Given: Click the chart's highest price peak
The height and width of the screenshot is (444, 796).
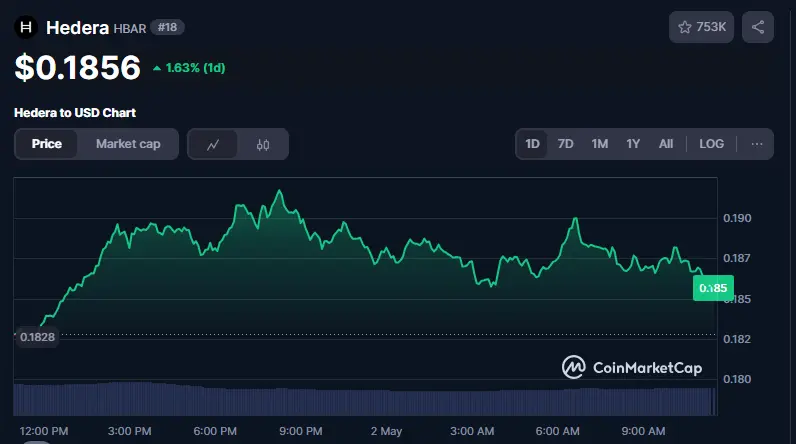Looking at the screenshot, I should click(279, 191).
